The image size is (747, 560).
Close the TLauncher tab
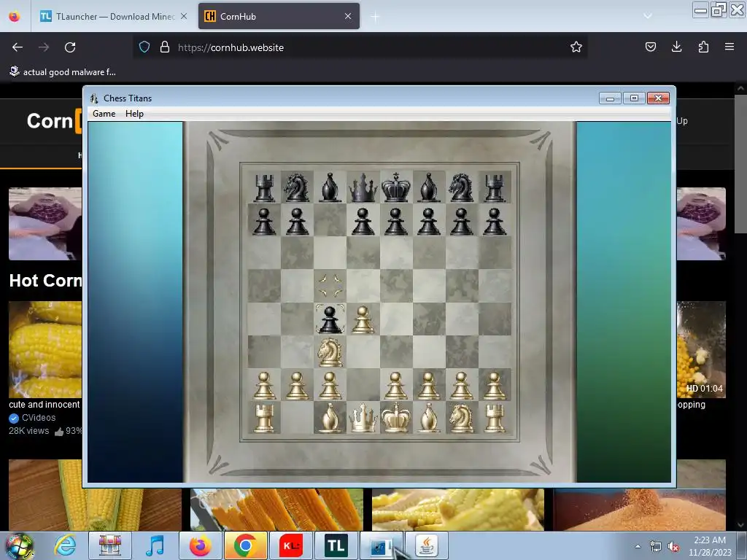[184, 16]
